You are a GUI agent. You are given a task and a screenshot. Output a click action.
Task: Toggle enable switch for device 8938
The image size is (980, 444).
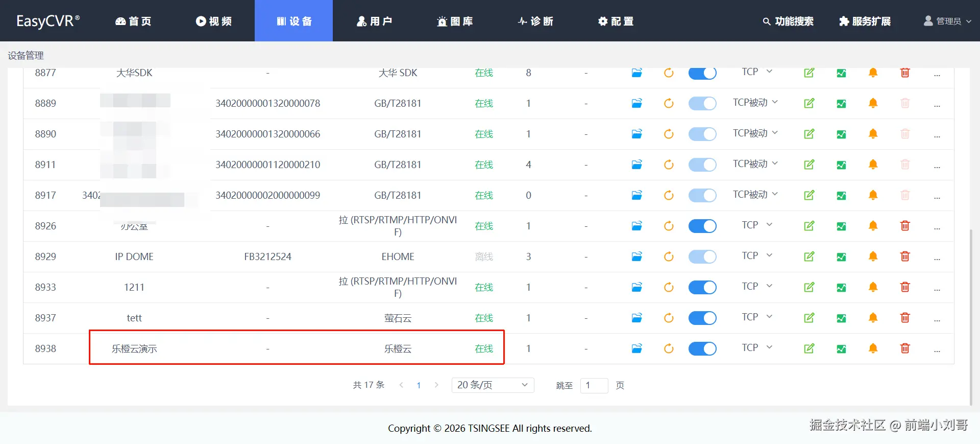(702, 348)
